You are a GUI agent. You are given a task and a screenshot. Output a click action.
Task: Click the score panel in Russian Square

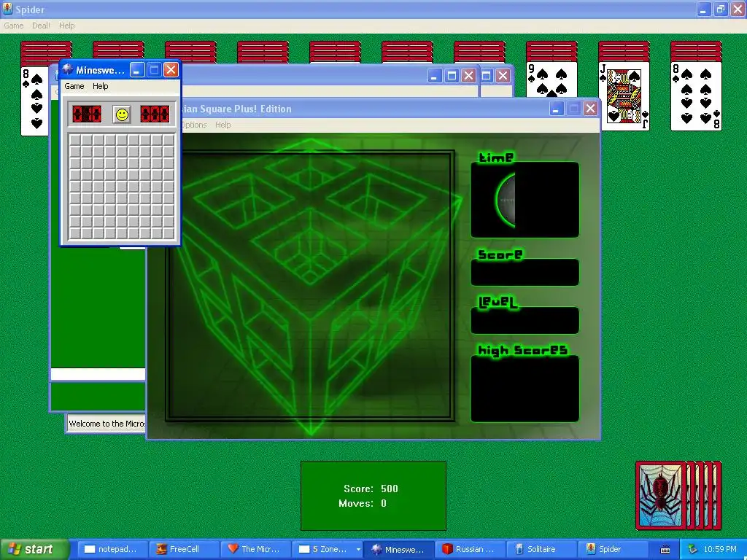point(525,273)
